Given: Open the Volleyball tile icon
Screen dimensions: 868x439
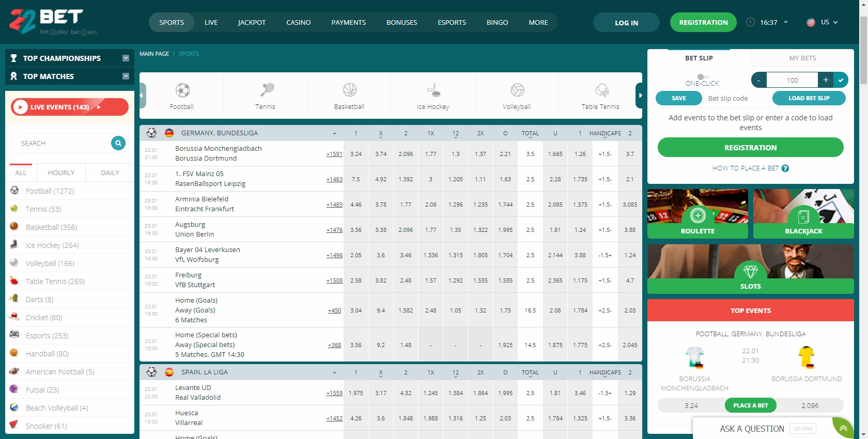Looking at the screenshot, I should 517,90.
